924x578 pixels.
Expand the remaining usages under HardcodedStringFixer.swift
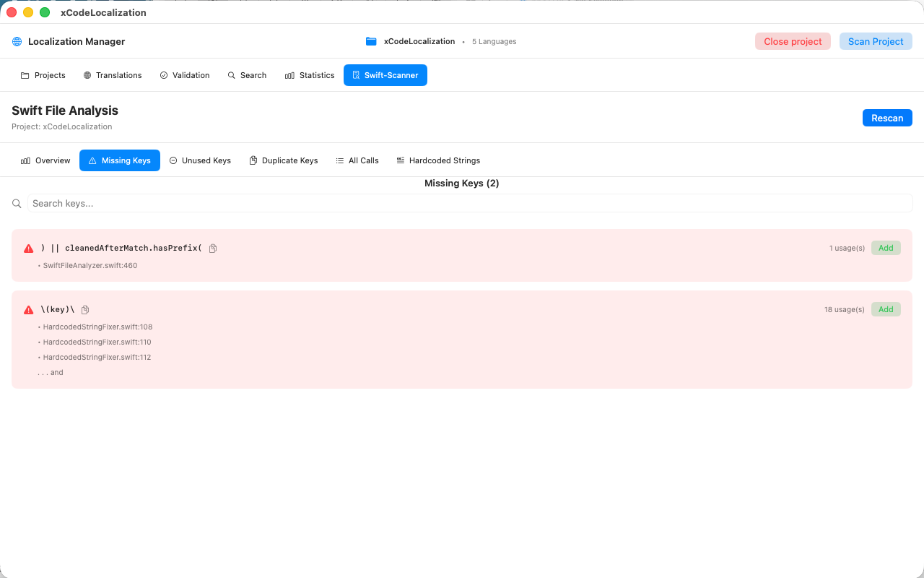(50, 372)
